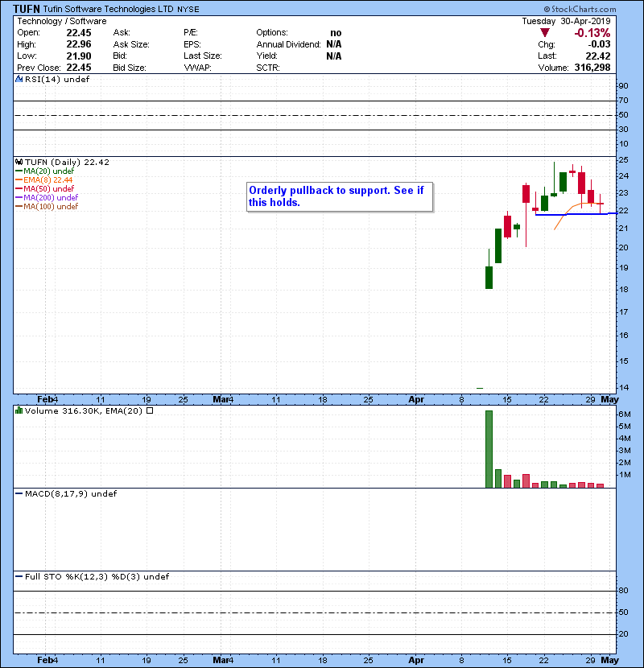Click the 'Orderly pullback to support' annotation box
This screenshot has height=668, width=644.
pyautogui.click(x=339, y=196)
